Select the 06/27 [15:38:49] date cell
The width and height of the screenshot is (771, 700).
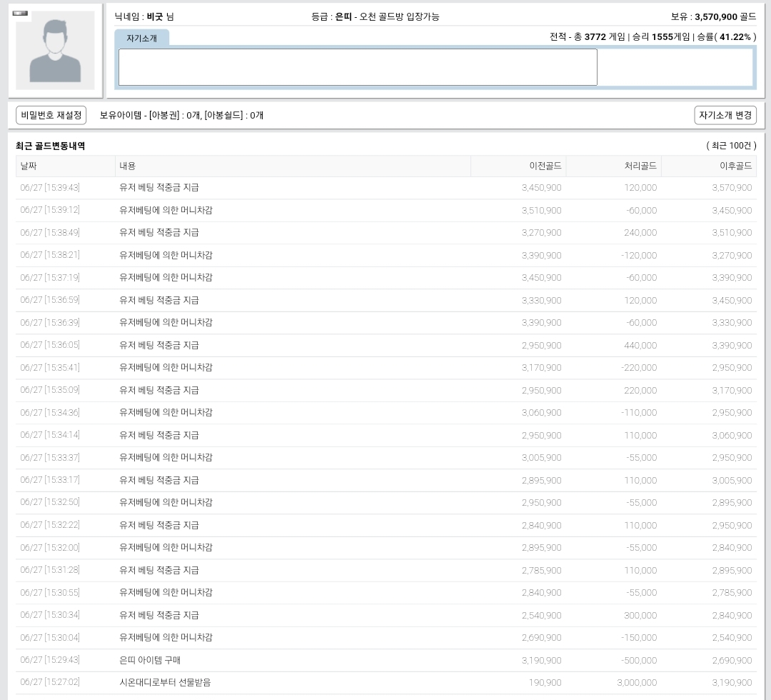50,232
